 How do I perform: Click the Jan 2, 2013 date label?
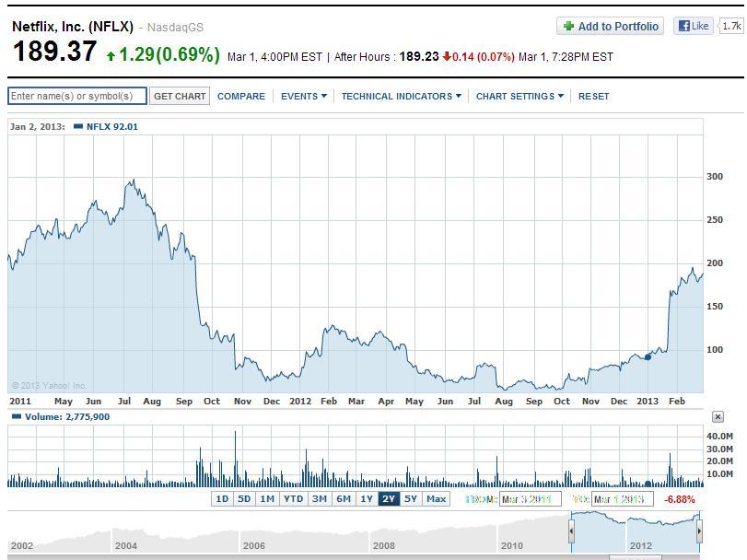click(37, 127)
